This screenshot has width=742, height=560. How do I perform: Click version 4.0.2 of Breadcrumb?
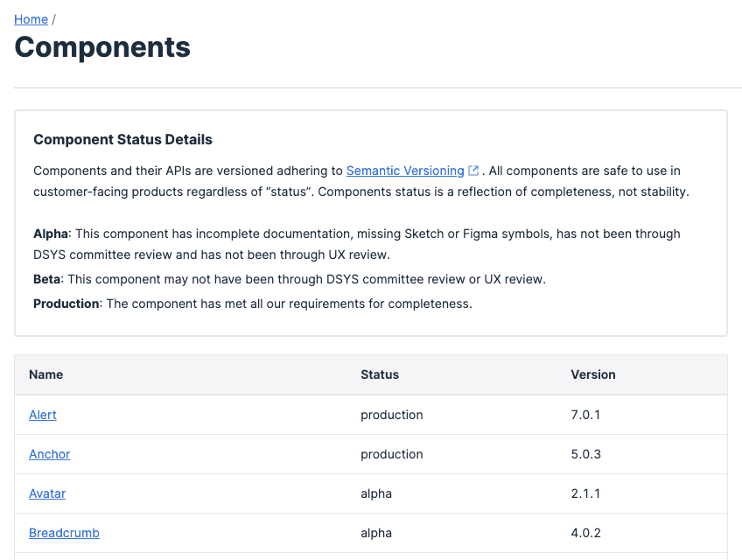[x=585, y=533]
